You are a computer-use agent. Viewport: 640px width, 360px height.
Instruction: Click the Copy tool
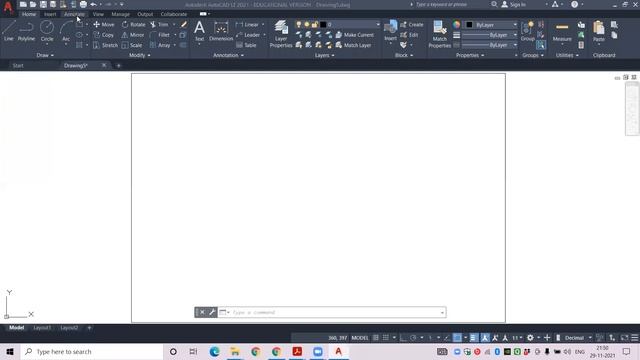tap(104, 35)
